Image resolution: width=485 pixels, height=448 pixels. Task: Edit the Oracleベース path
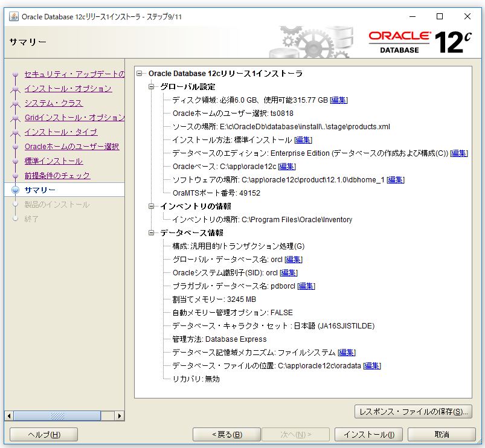(287, 167)
